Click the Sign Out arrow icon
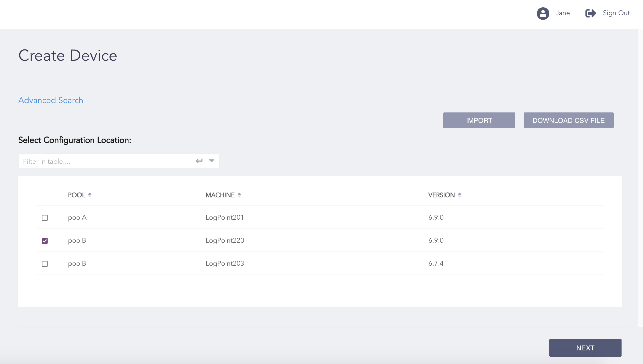This screenshot has height=364, width=643. [590, 13]
